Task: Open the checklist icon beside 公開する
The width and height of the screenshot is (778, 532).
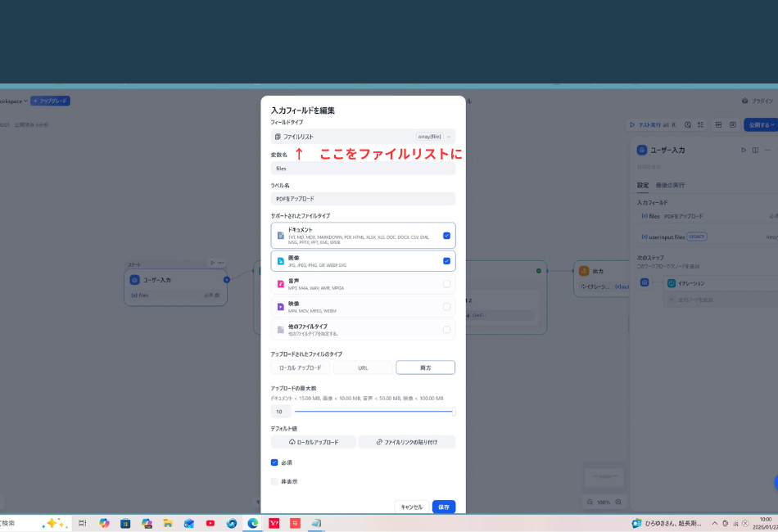Action: tap(701, 124)
